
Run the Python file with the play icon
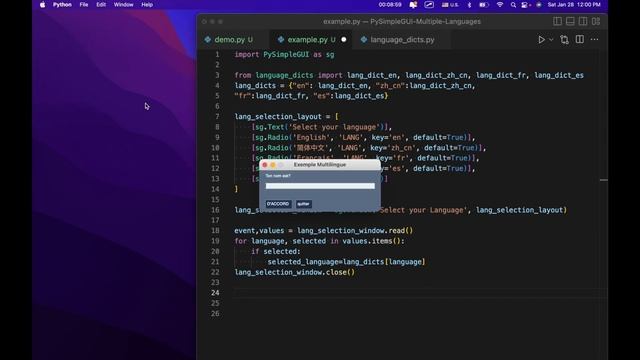click(541, 40)
